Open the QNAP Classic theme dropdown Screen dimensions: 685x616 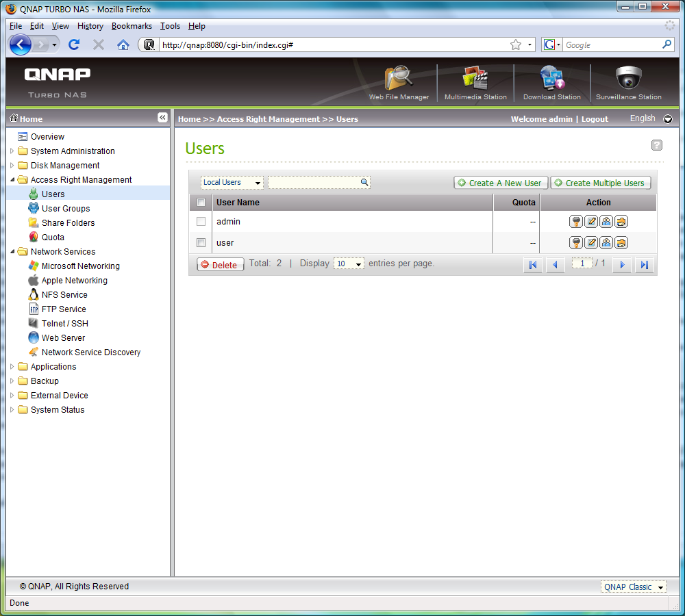[x=633, y=587]
